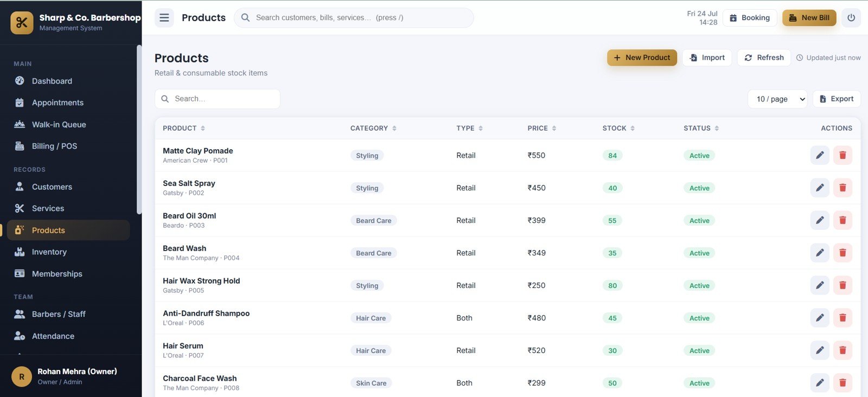Delete the Hair Serum product

(843, 350)
